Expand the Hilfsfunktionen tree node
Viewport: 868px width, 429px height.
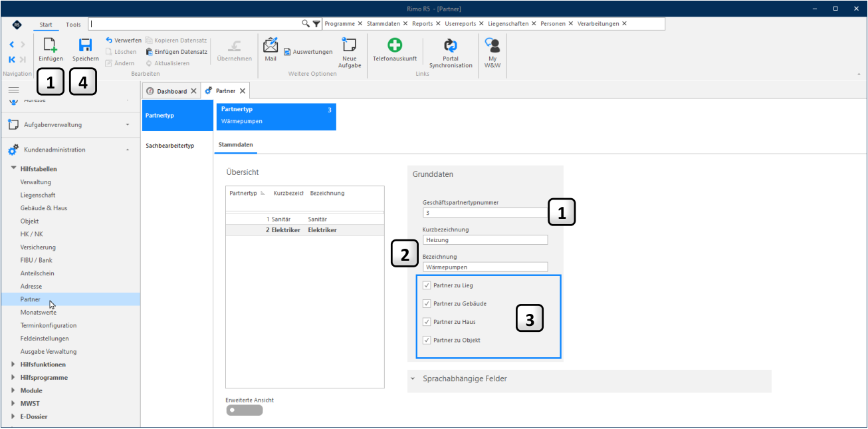(x=14, y=364)
